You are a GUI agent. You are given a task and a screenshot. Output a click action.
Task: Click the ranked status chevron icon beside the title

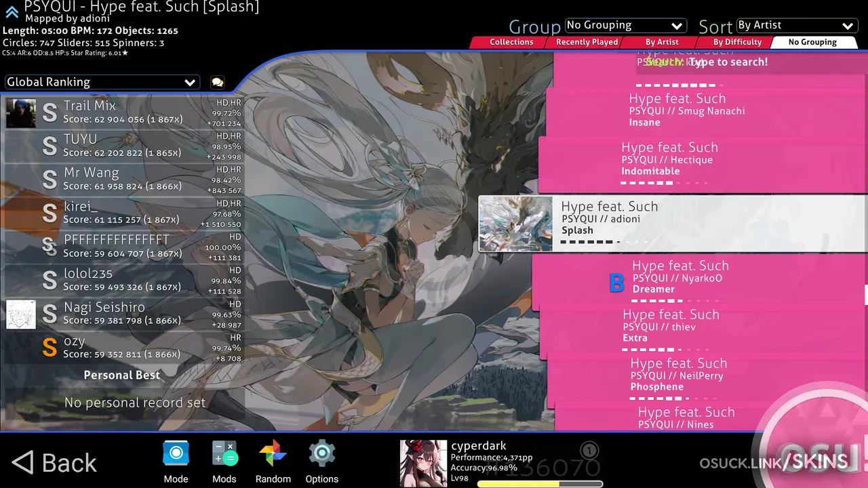[x=12, y=12]
